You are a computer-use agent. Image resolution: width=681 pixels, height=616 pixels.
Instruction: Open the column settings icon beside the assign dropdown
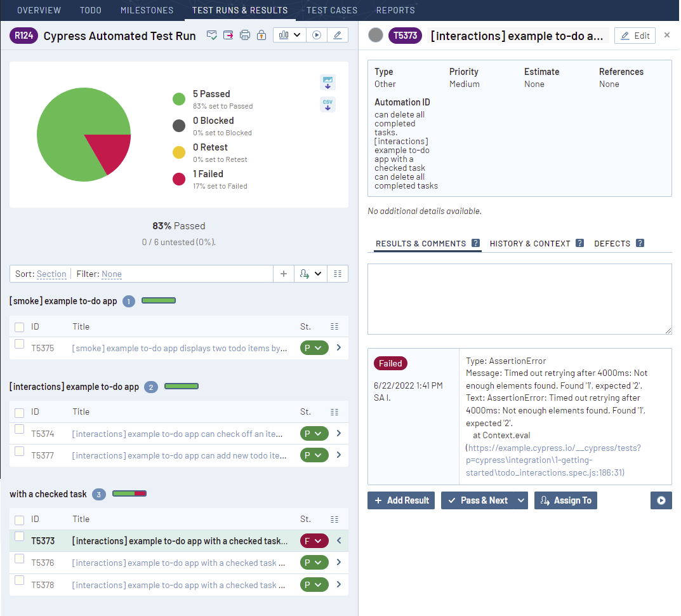337,273
